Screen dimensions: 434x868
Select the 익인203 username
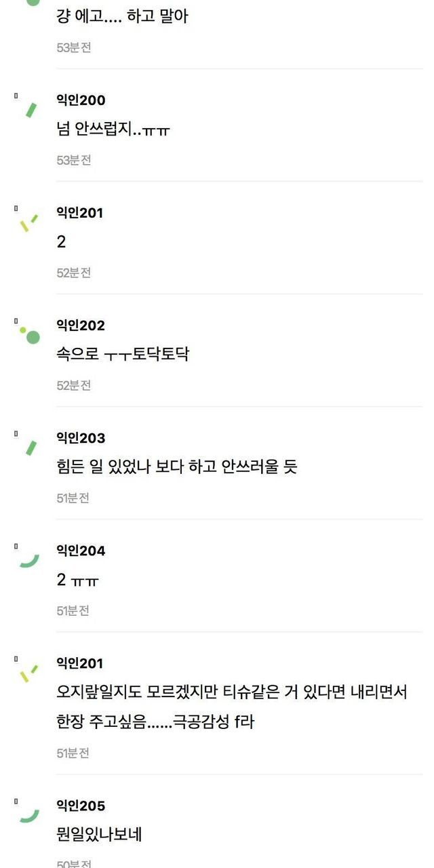81,438
